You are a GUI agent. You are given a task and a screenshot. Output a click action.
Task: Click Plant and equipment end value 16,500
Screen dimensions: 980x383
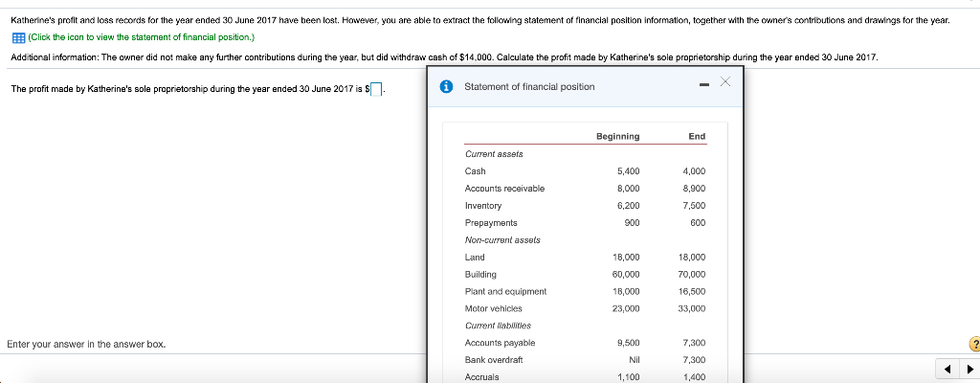pyautogui.click(x=692, y=292)
